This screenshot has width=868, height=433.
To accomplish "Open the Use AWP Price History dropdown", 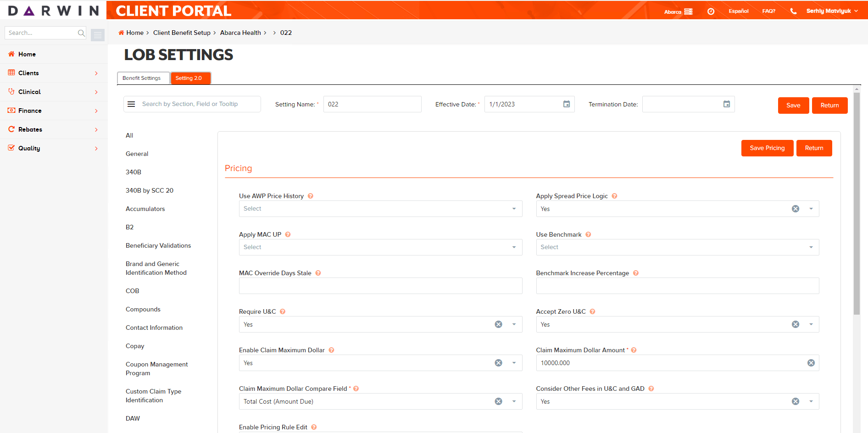I will point(380,209).
